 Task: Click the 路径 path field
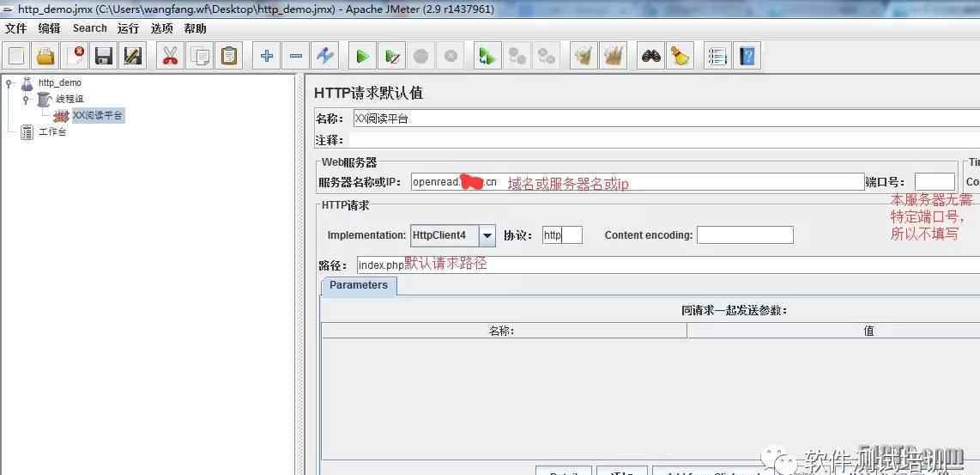point(668,265)
